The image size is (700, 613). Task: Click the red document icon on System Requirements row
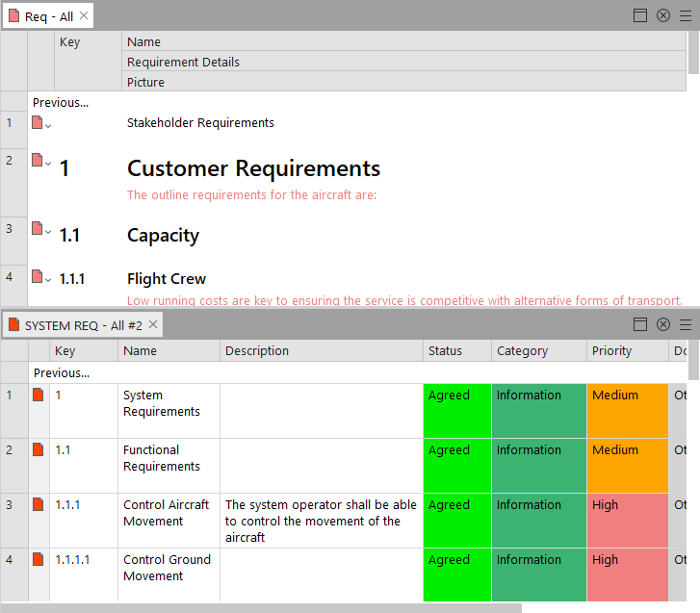pyautogui.click(x=39, y=395)
